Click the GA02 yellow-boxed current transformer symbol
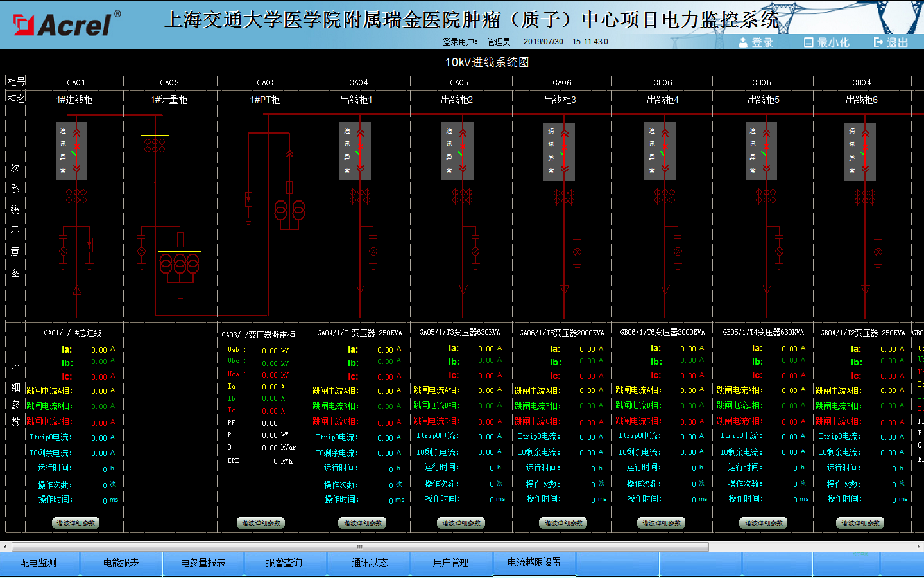 (x=155, y=145)
